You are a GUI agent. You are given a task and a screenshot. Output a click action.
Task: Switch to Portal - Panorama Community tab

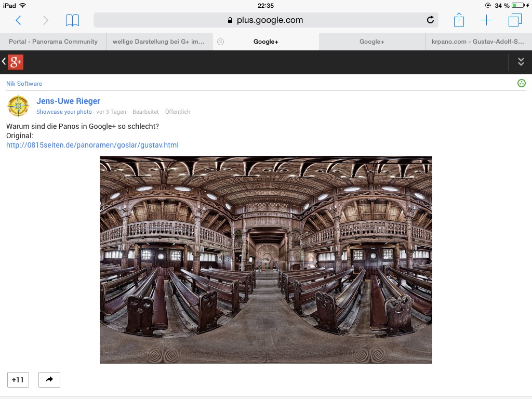click(x=53, y=42)
